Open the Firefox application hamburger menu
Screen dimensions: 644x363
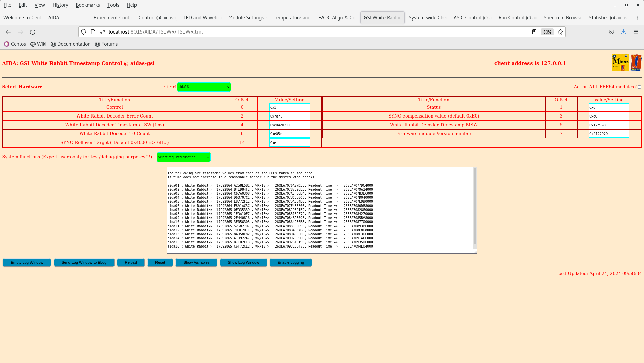pyautogui.click(x=636, y=31)
